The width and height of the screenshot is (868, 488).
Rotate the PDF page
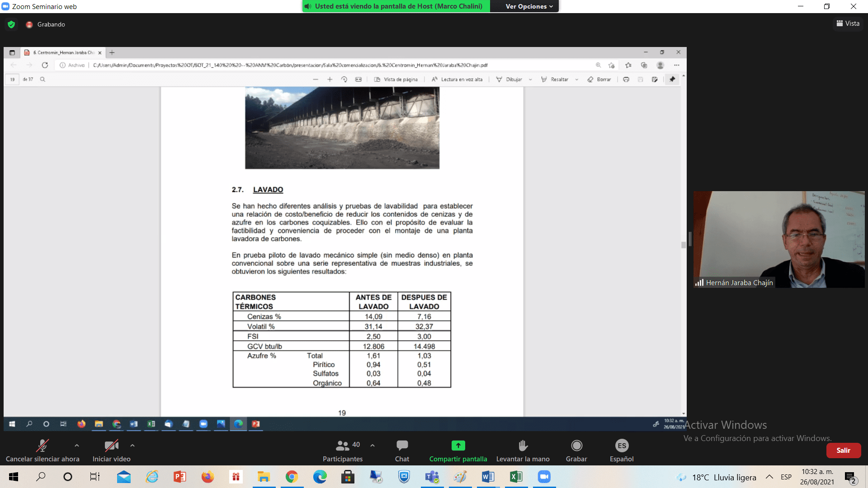pos(344,80)
